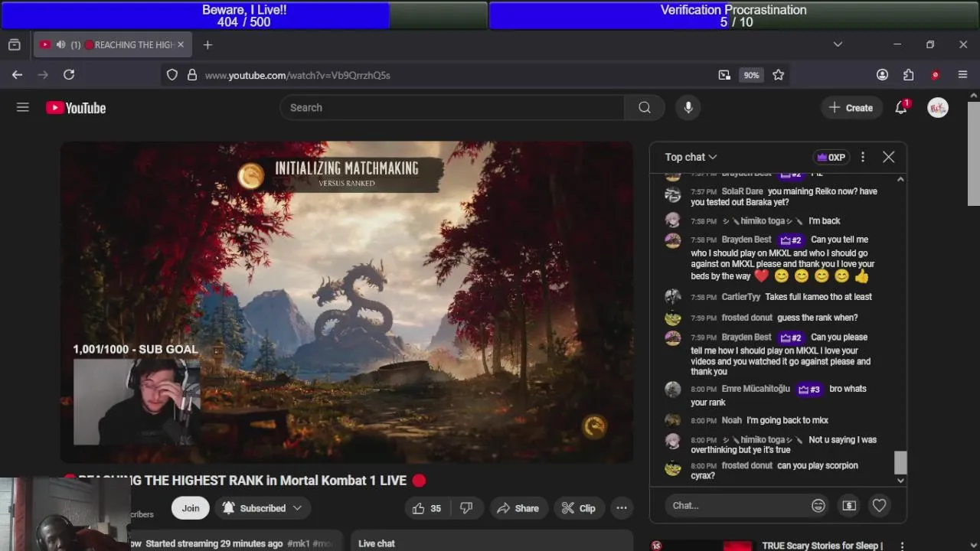This screenshot has width=980, height=551.
Task: Click the search magnifier button
Action: point(645,108)
